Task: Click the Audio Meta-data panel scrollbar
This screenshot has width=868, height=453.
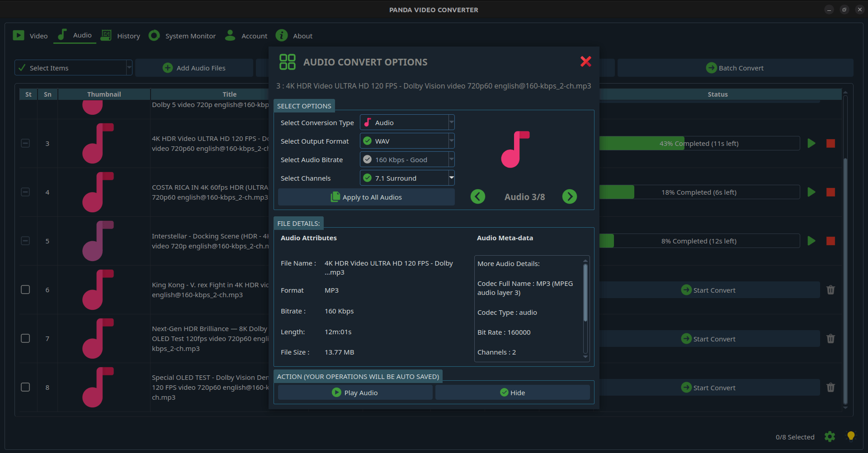Action: [585, 293]
